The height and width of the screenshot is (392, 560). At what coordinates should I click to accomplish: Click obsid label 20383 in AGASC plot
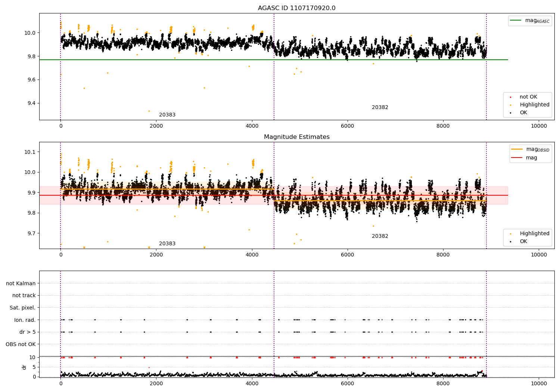[x=167, y=115]
